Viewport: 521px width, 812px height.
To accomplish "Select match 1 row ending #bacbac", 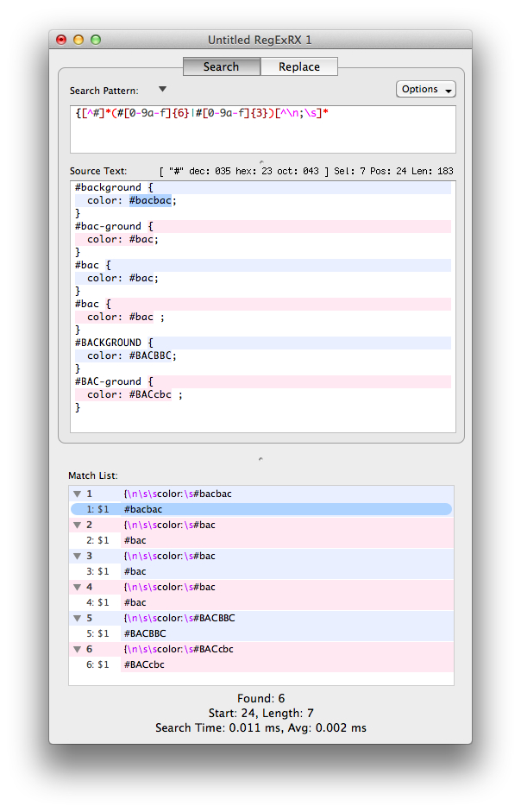I will pos(261,494).
